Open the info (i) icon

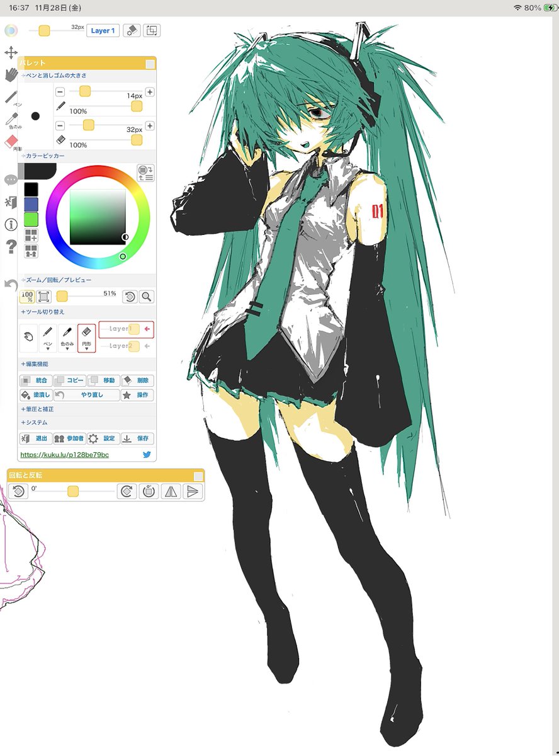pos(11,224)
